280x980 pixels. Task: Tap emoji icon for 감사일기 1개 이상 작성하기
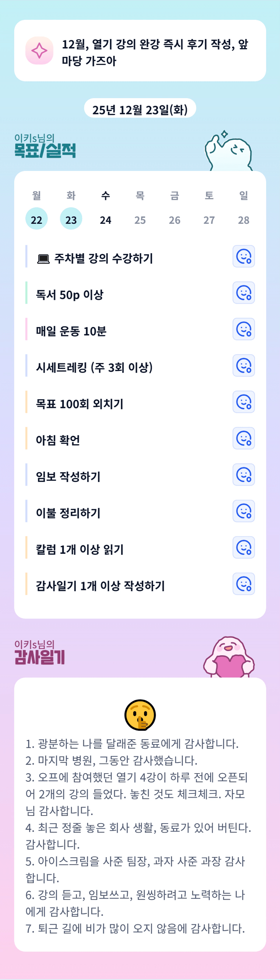243,584
